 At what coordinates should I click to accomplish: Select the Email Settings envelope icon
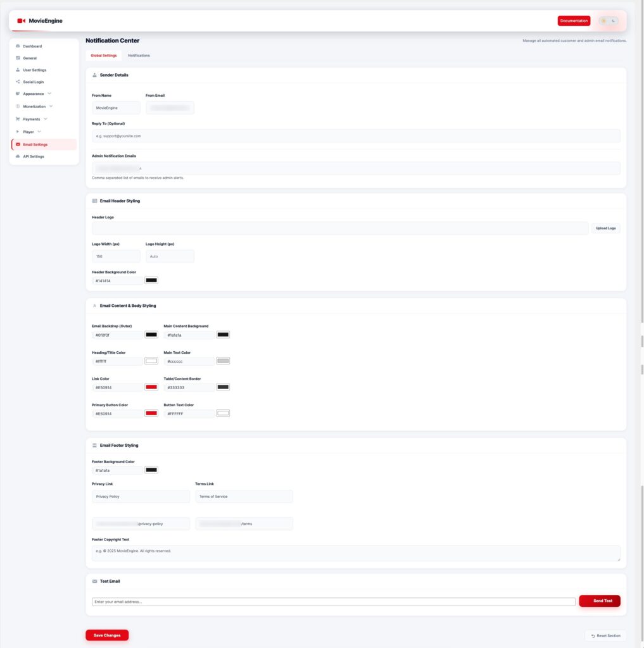[18, 144]
